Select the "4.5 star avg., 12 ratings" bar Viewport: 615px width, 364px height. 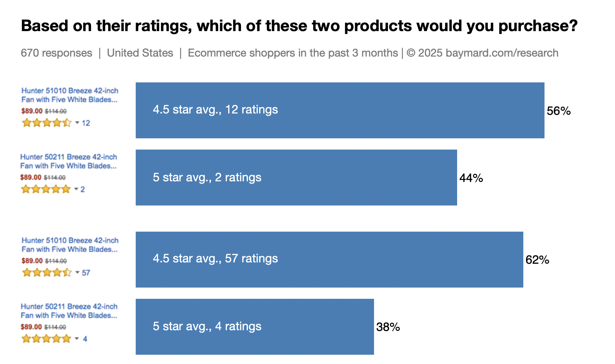340,110
